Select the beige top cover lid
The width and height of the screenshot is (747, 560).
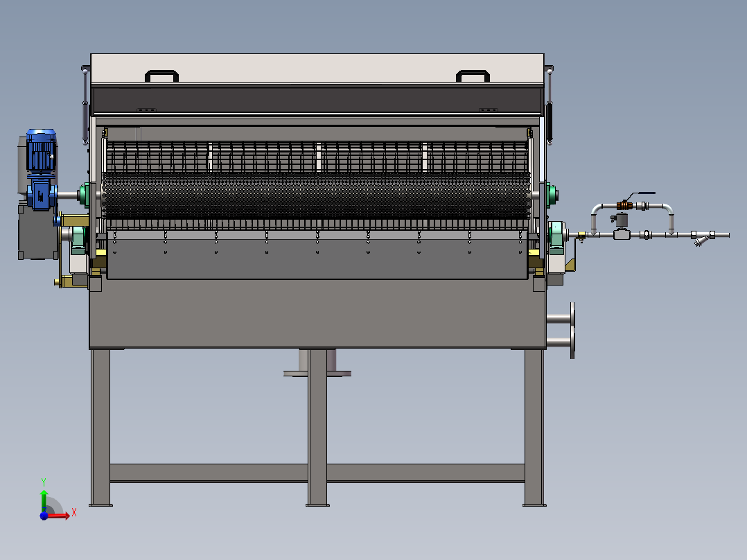pyautogui.click(x=317, y=69)
